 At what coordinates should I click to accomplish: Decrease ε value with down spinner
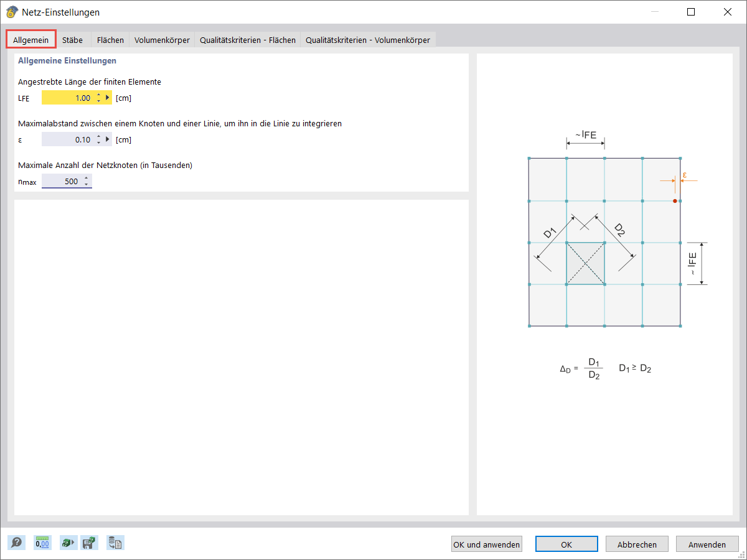[x=98, y=142]
